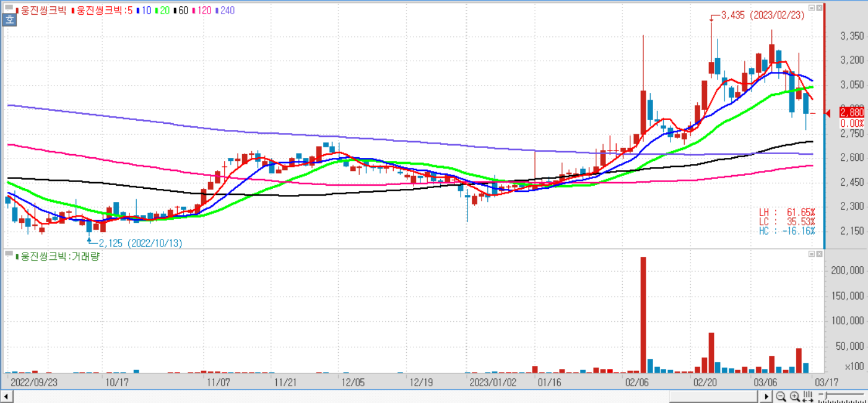Click the tallest red volume bar near 02/06
This screenshot has width=868, height=403.
tap(643, 315)
